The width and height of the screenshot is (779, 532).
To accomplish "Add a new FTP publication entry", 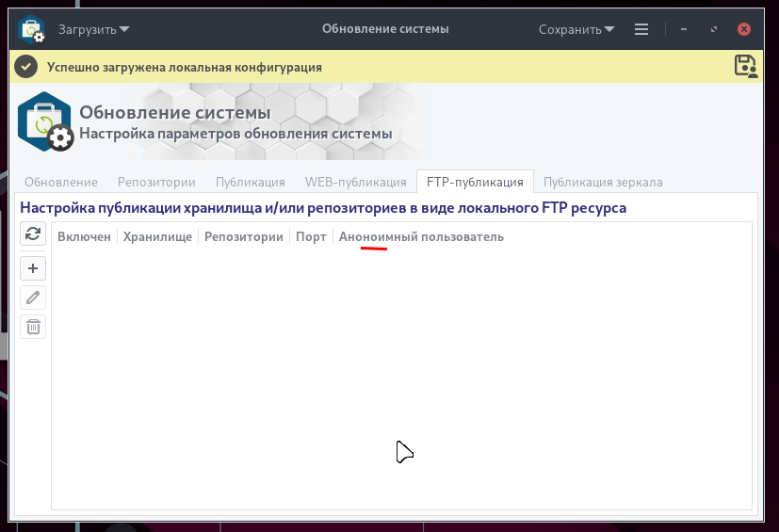I will point(33,268).
